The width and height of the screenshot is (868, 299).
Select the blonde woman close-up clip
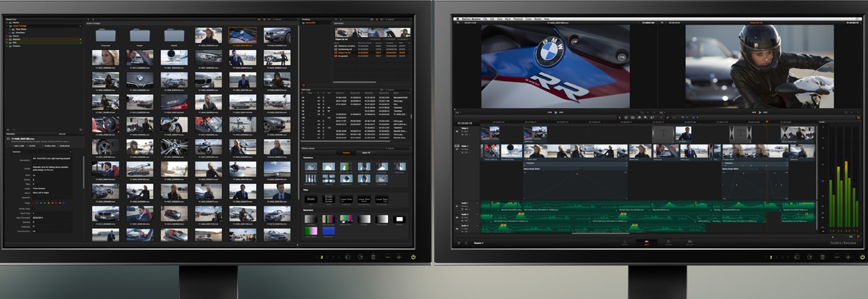pos(105,57)
